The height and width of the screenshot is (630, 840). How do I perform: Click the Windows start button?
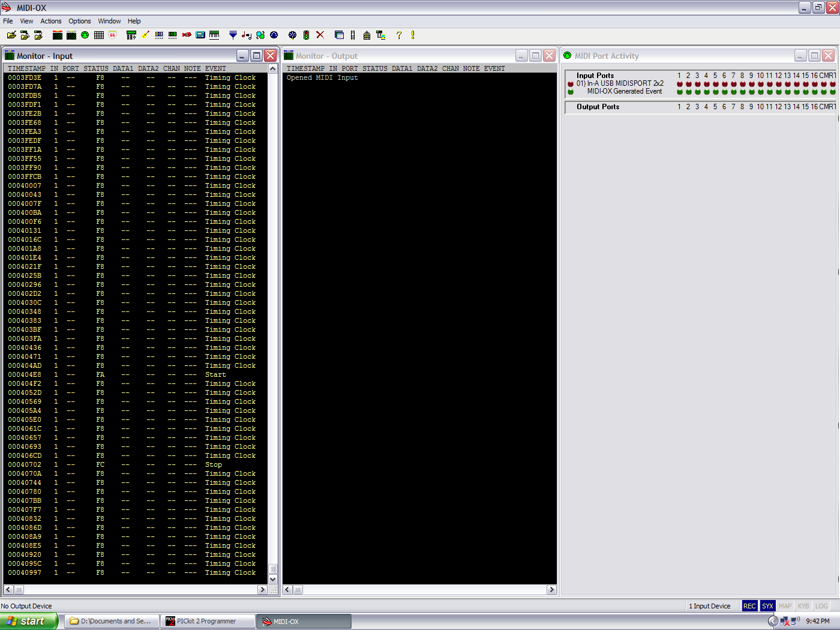pos(29,621)
